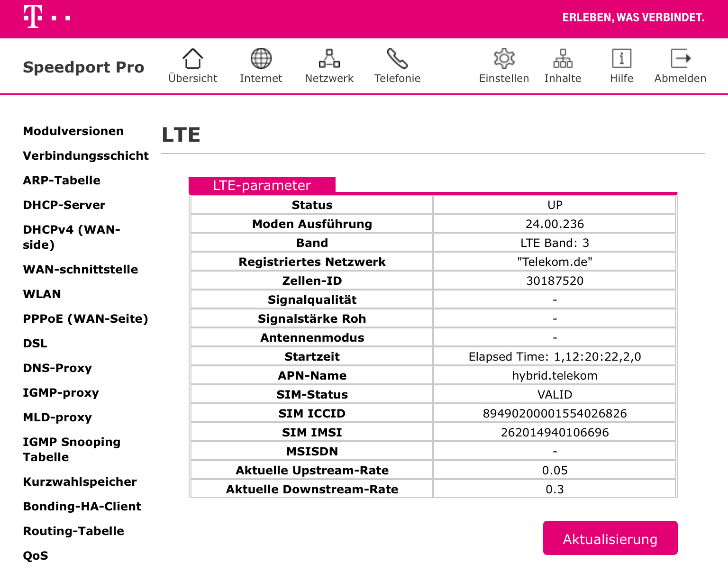Click the Abmelden logout icon
The height and width of the screenshot is (572, 728).
[x=681, y=58]
